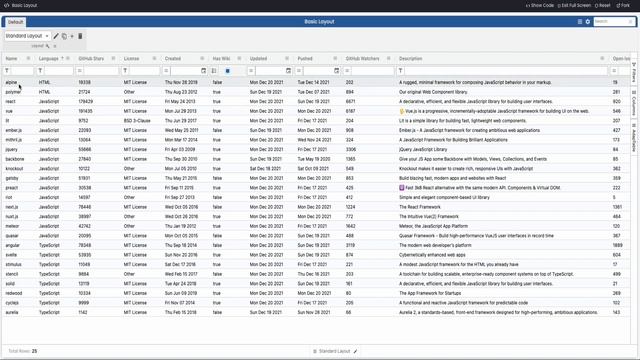Open the Columns side panel tab
This screenshot has width=640, height=360.
click(634, 103)
